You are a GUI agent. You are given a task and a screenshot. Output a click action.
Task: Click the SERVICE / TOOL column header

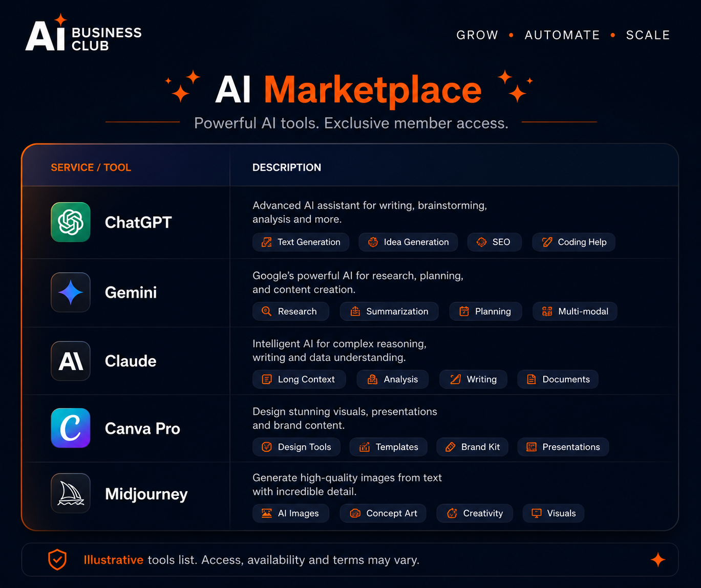[91, 167]
